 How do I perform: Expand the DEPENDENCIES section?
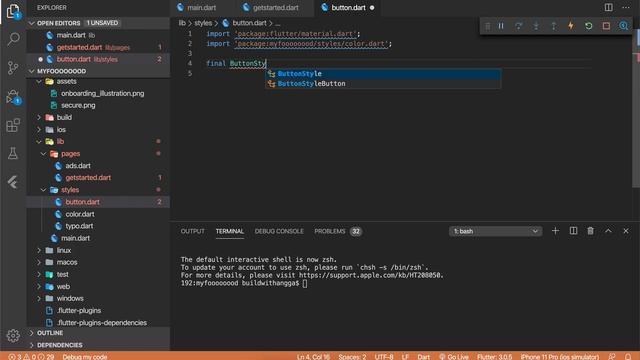98,345
